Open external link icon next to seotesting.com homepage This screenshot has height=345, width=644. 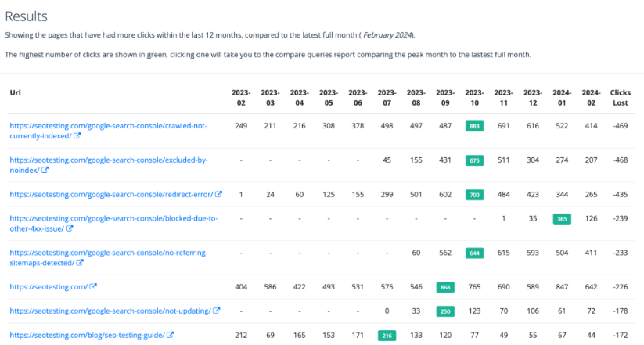click(x=93, y=287)
